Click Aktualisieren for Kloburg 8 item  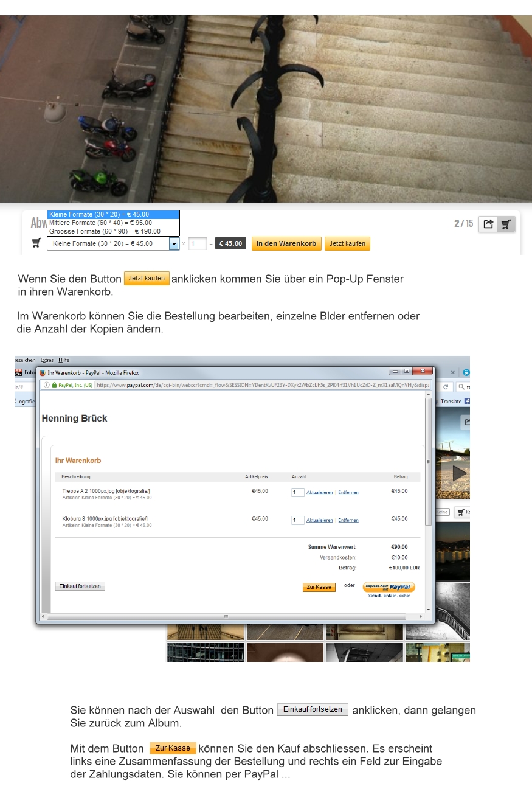[x=319, y=520]
